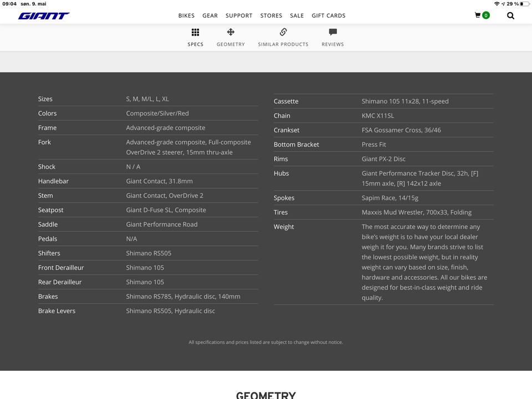Click the Sizes value 'S, M, M/L, L, XL'
This screenshot has height=399, width=532.
click(147, 99)
